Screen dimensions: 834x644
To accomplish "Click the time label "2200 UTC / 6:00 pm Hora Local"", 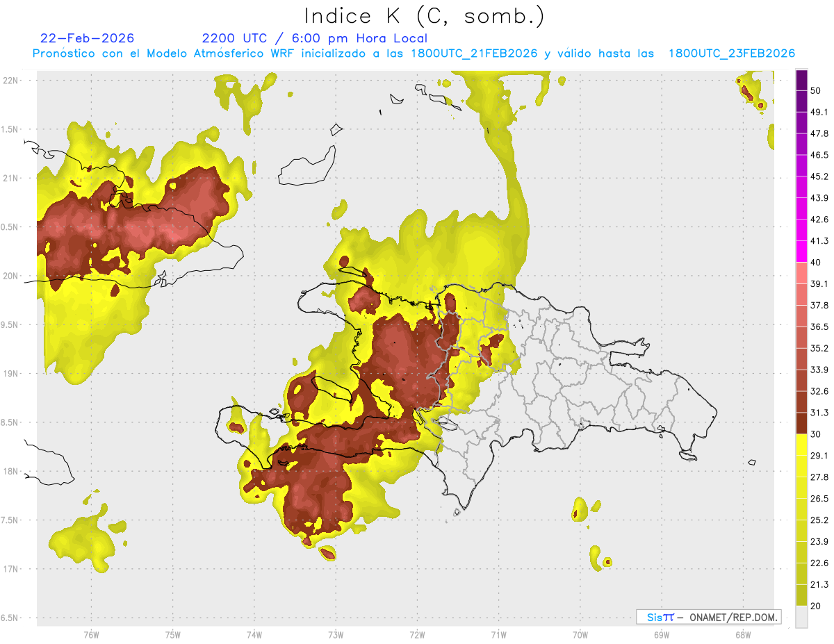I will (315, 38).
